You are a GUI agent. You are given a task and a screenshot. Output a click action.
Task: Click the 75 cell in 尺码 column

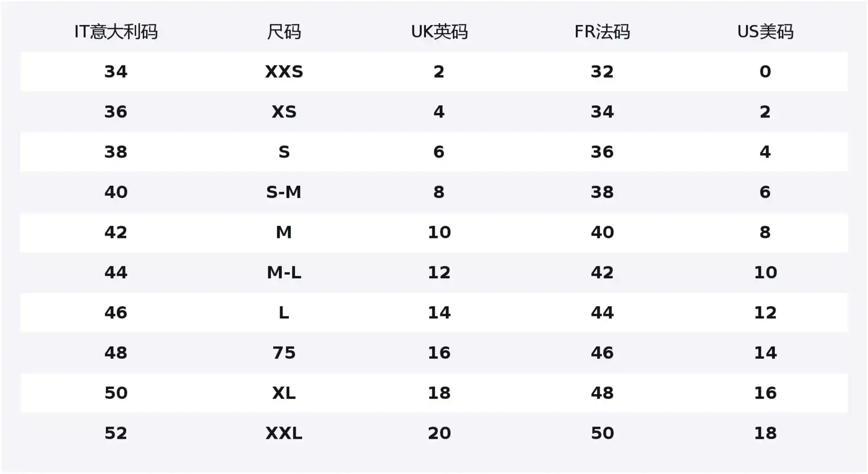click(x=284, y=353)
